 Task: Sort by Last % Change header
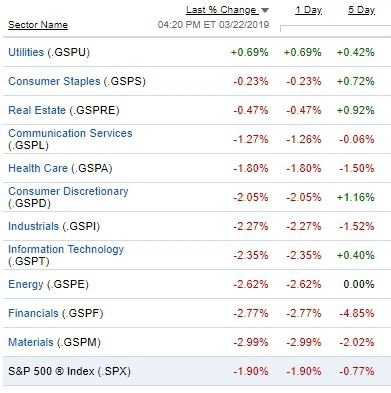click(222, 10)
